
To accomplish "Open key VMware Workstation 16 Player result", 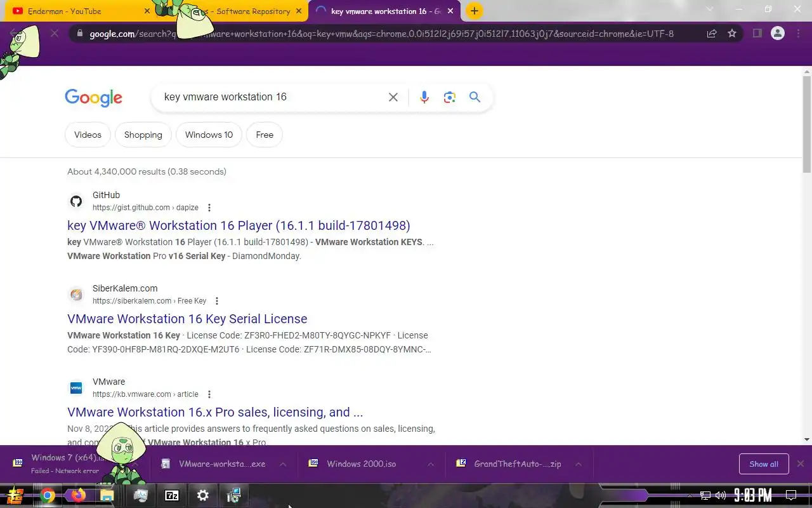I will (239, 225).
